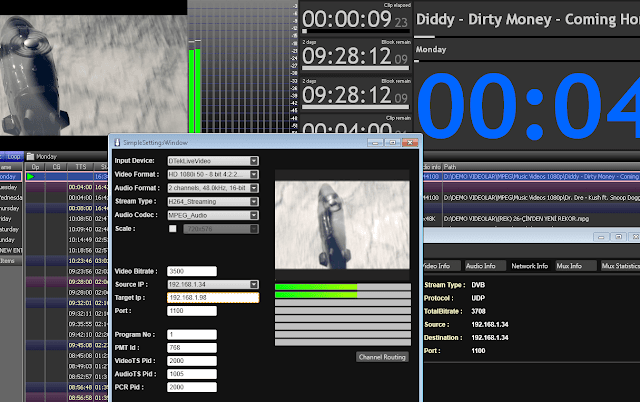Screen dimensions: 640x402
Task: Click the folder icon beside the Monday playlist title
Action: (30, 156)
